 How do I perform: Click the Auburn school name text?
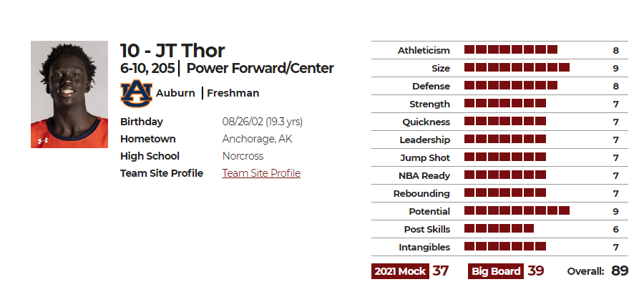(175, 93)
